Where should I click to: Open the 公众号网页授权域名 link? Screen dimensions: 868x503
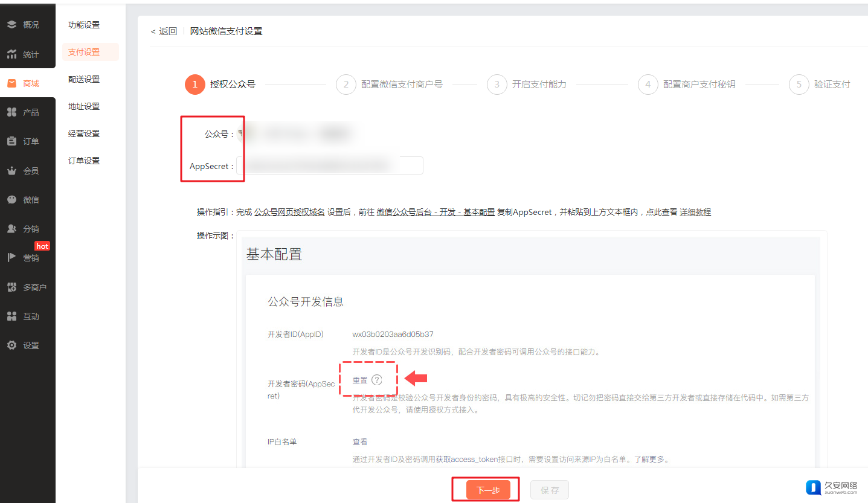tap(289, 212)
